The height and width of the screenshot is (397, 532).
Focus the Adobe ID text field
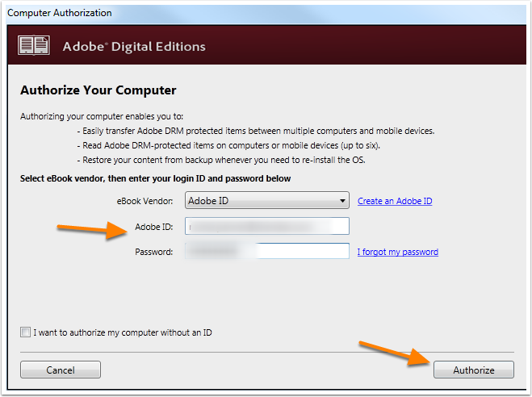[267, 226]
